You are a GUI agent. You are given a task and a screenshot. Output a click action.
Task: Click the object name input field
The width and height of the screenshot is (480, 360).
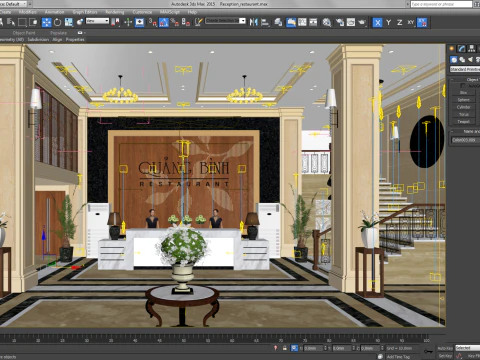click(x=465, y=140)
